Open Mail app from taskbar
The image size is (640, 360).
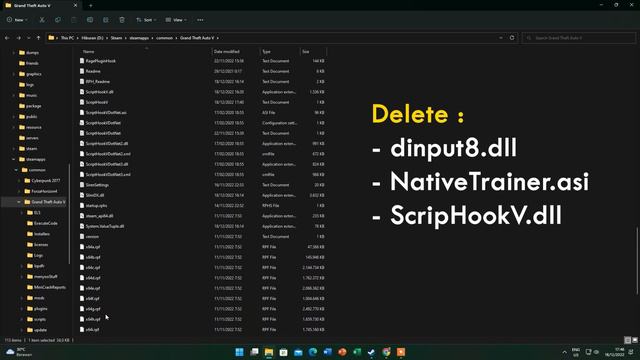pyautogui.click(x=298, y=352)
